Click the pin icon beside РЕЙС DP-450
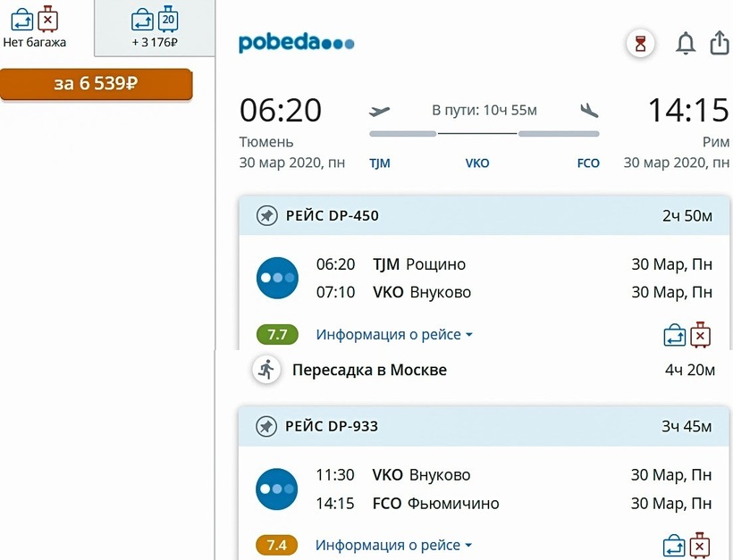Image resolution: width=733 pixels, height=560 pixels. (x=266, y=216)
